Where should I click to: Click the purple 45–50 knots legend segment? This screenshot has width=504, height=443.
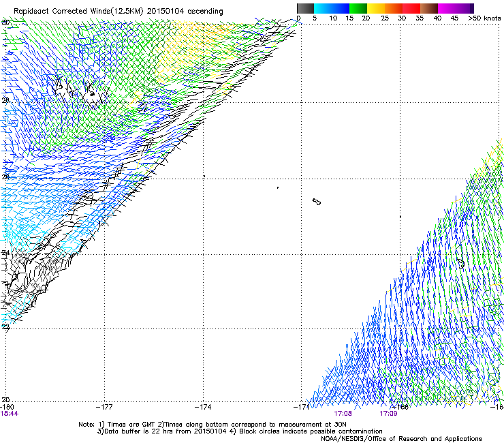tap(464, 8)
